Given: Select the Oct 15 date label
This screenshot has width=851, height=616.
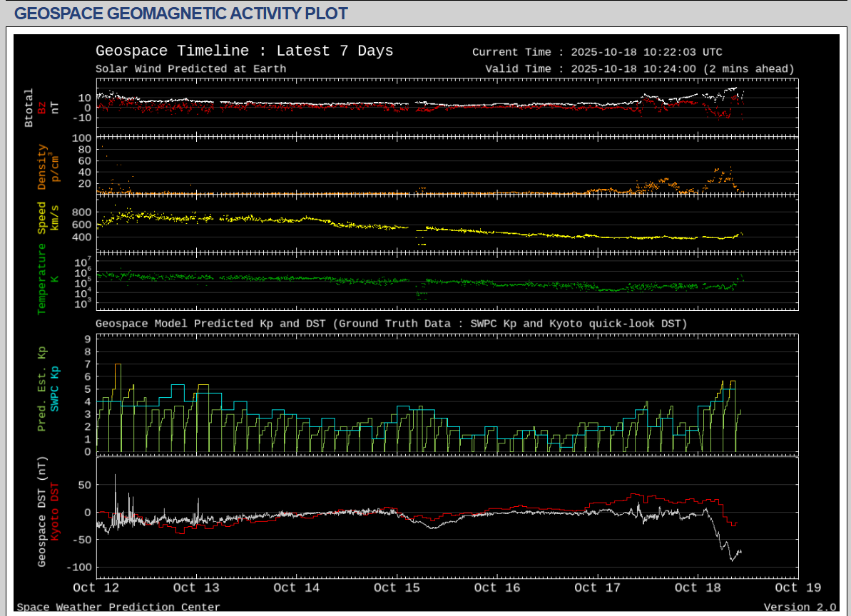Looking at the screenshot, I should (397, 587).
